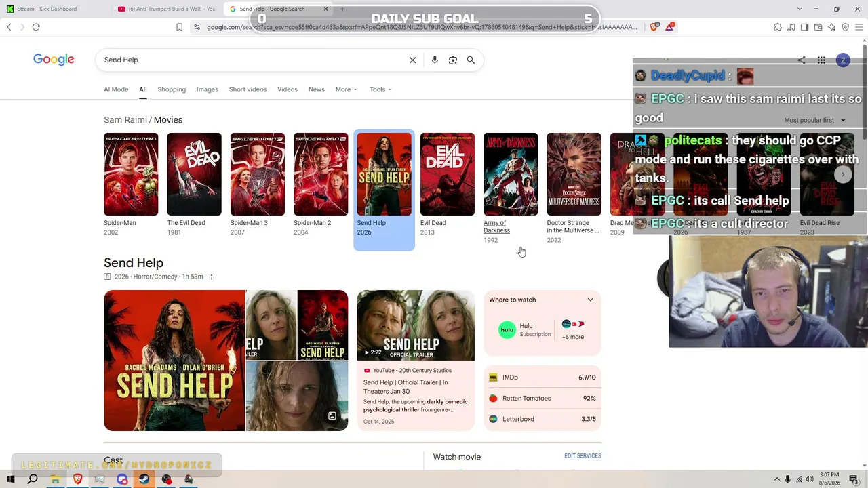Select the Shopping search tab
Viewport: 868px width, 488px height.
coord(172,89)
